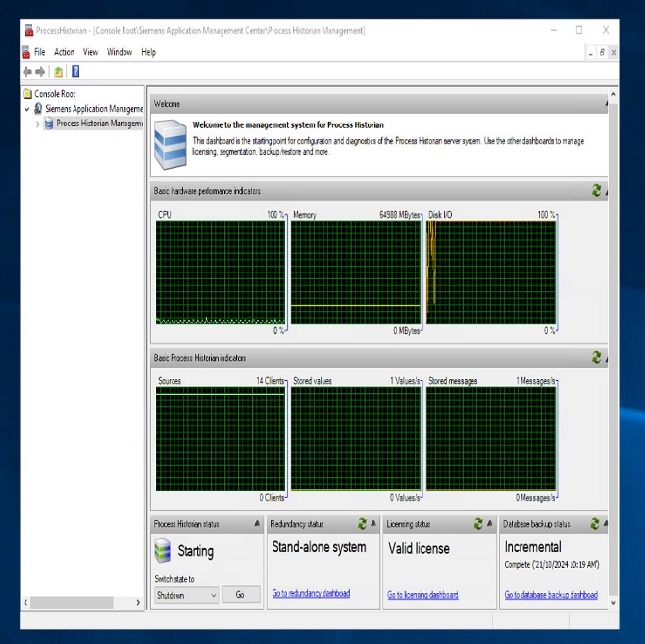Click the Go button
This screenshot has width=645, height=644.
[240, 595]
